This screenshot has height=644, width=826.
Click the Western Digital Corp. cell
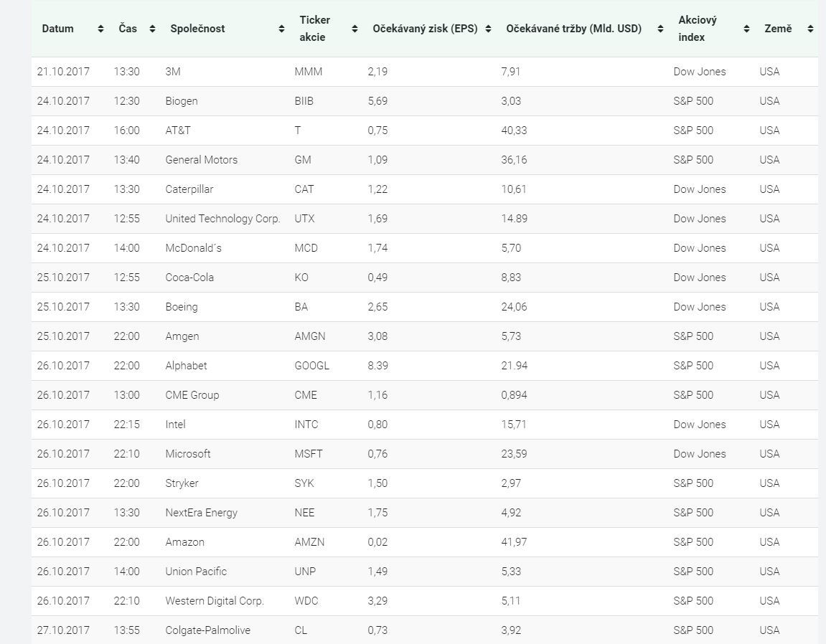coord(215,601)
